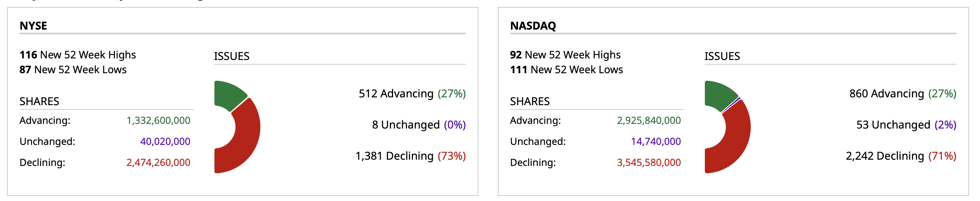The width and height of the screenshot is (980, 201).
Task: Select NYSE 116 New 52 Week Highs
Action: tap(78, 55)
